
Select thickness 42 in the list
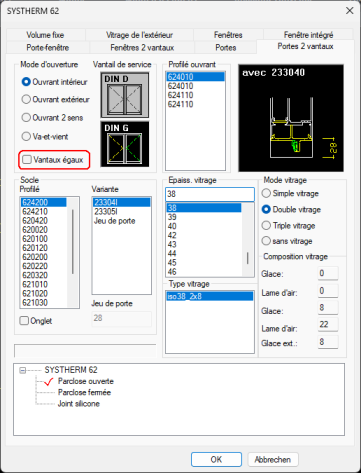coord(204,235)
